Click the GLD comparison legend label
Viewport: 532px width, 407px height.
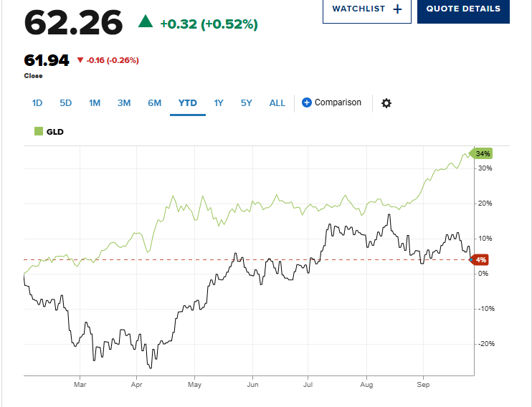pyautogui.click(x=55, y=131)
